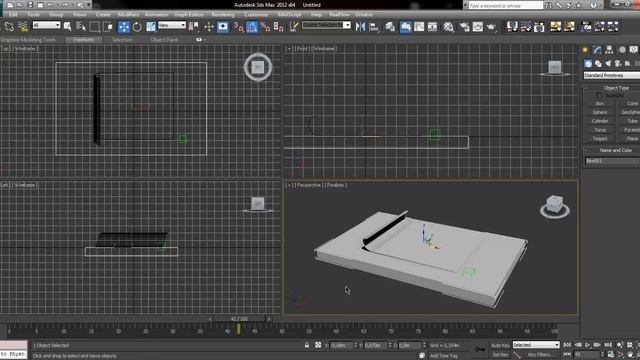Pick the Rectangular Selection Region tool
Screen dimensions: 640x360
pos(95,27)
